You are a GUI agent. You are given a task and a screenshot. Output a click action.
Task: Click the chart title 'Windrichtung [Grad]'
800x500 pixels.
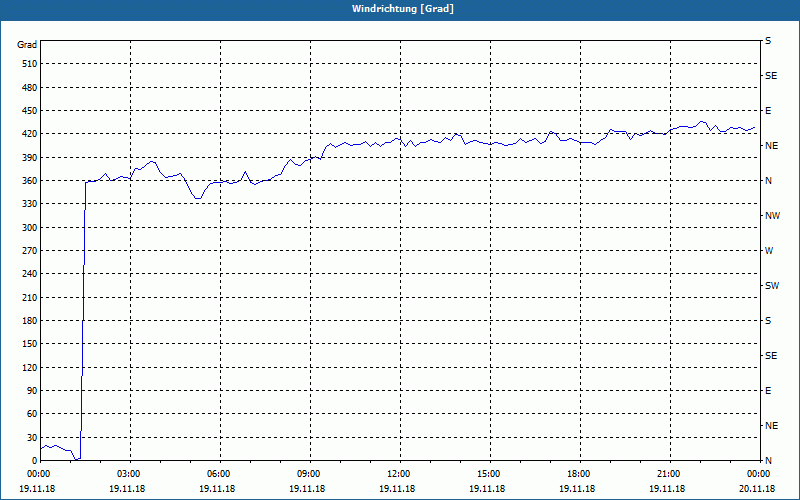403,9
